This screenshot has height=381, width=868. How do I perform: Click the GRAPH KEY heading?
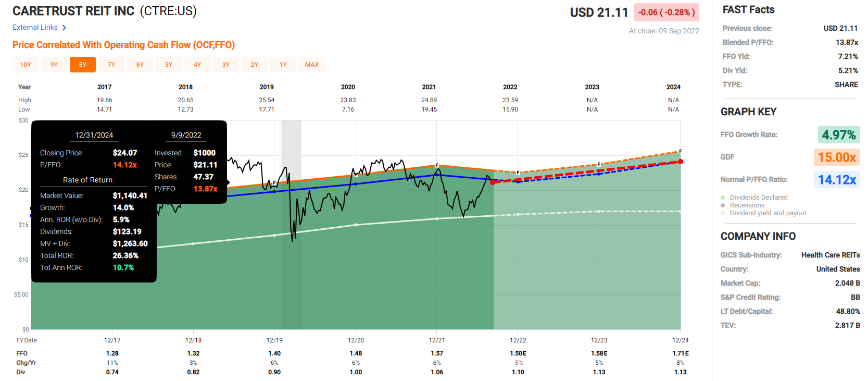(748, 112)
